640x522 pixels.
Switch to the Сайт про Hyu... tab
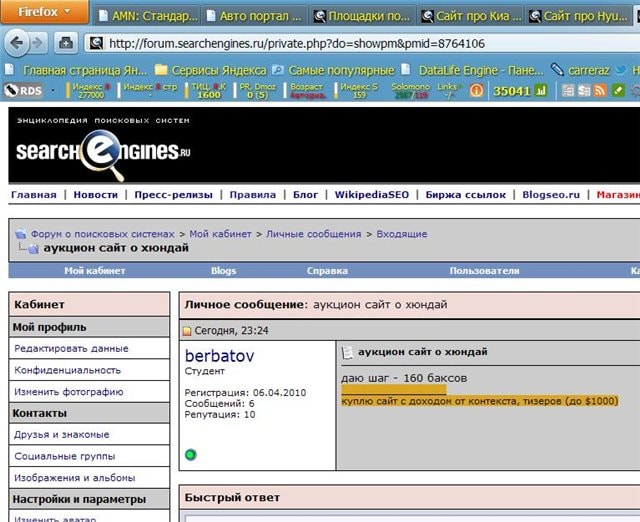click(x=578, y=16)
